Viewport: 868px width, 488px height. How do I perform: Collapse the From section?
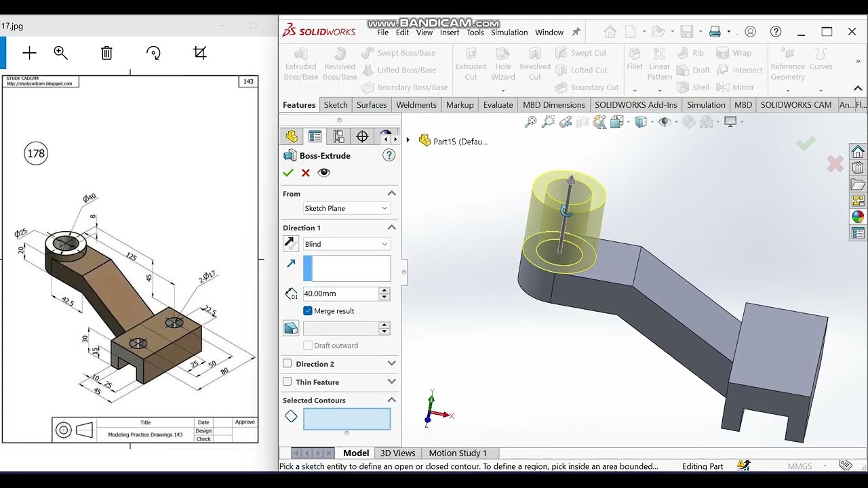pos(391,194)
